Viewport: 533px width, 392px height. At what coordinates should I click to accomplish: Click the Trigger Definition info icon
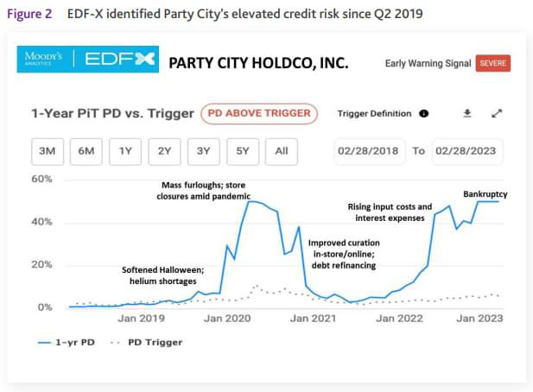click(x=424, y=113)
